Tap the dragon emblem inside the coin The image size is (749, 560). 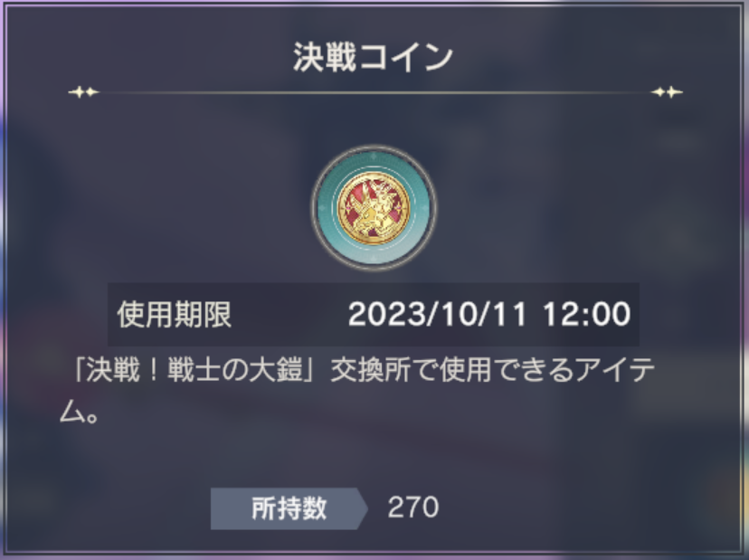tap(374, 210)
